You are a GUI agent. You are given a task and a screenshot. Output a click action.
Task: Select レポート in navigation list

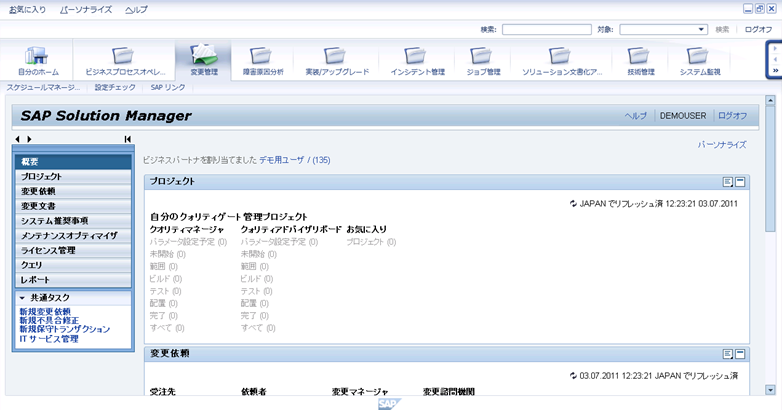(x=73, y=280)
